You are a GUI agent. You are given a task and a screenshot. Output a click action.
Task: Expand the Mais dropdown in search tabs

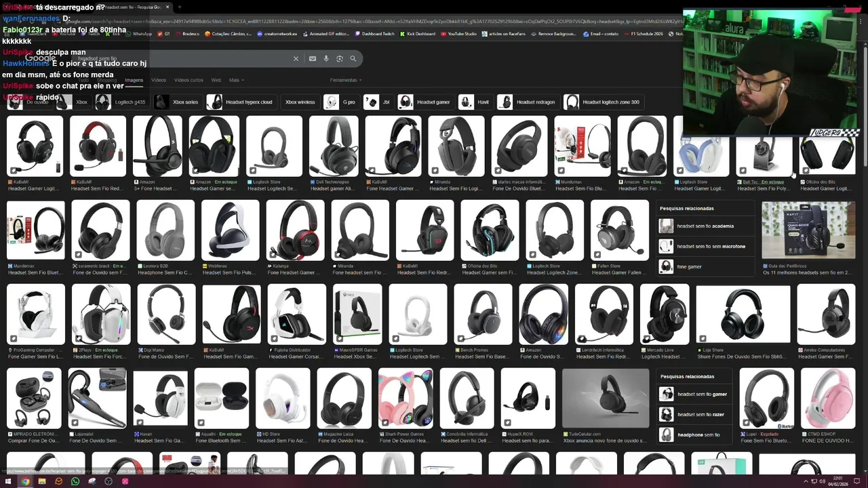coord(236,80)
